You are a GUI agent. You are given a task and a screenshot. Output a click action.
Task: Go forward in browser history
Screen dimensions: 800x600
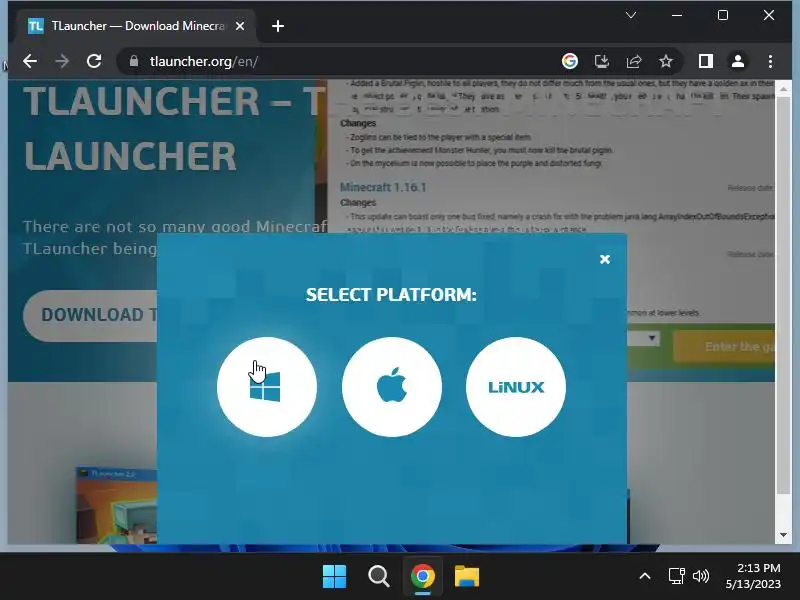click(62, 62)
